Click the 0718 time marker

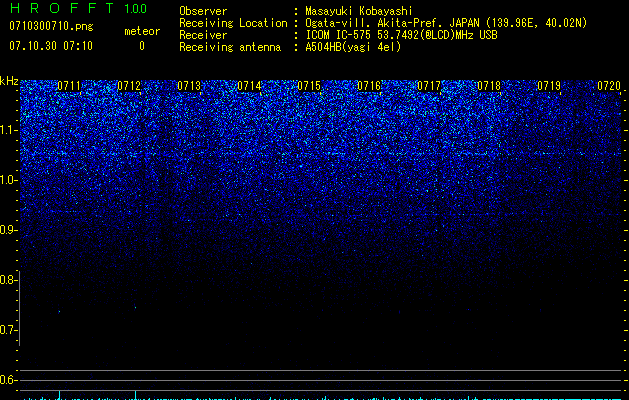(489, 86)
